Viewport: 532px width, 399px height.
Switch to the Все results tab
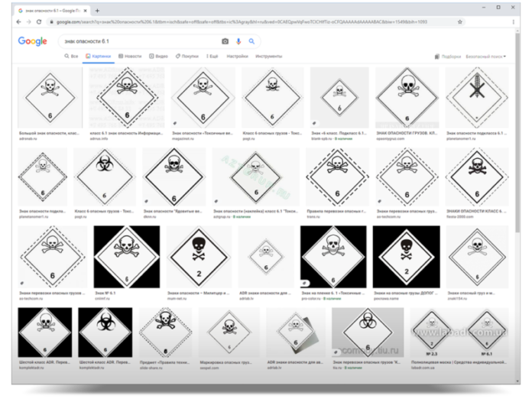[71, 57]
